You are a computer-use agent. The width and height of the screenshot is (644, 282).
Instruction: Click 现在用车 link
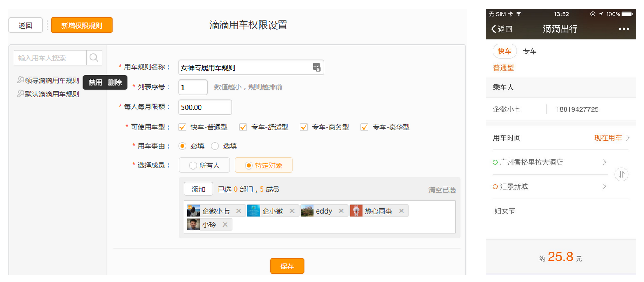pos(608,138)
